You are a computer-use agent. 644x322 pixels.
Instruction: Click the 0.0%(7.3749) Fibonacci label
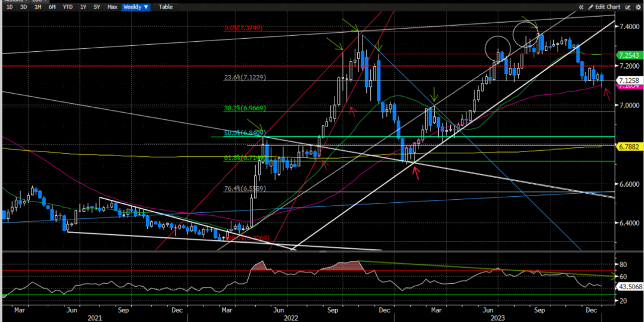click(x=243, y=28)
